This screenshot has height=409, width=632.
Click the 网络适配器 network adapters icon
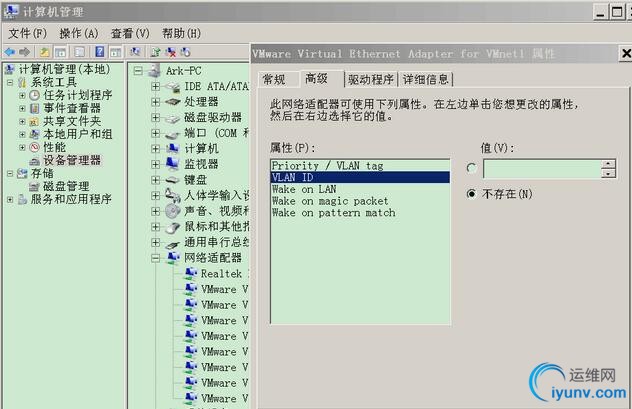[x=173, y=258]
